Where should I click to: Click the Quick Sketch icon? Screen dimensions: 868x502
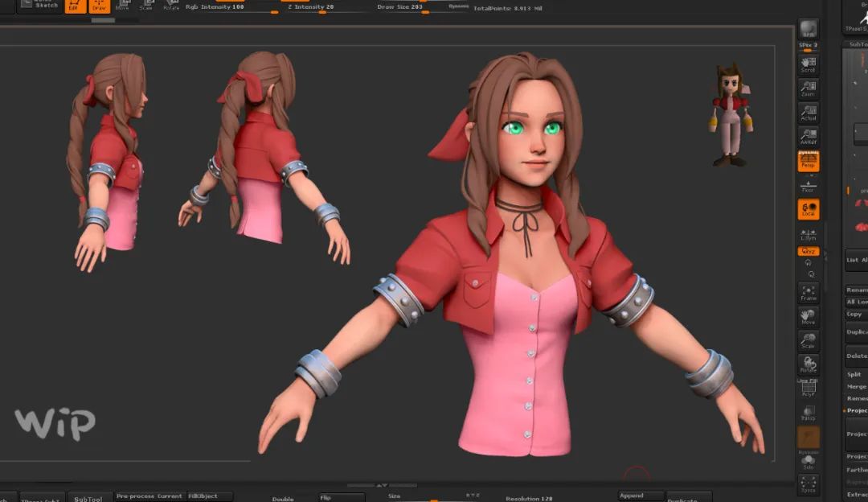pyautogui.click(x=40, y=6)
